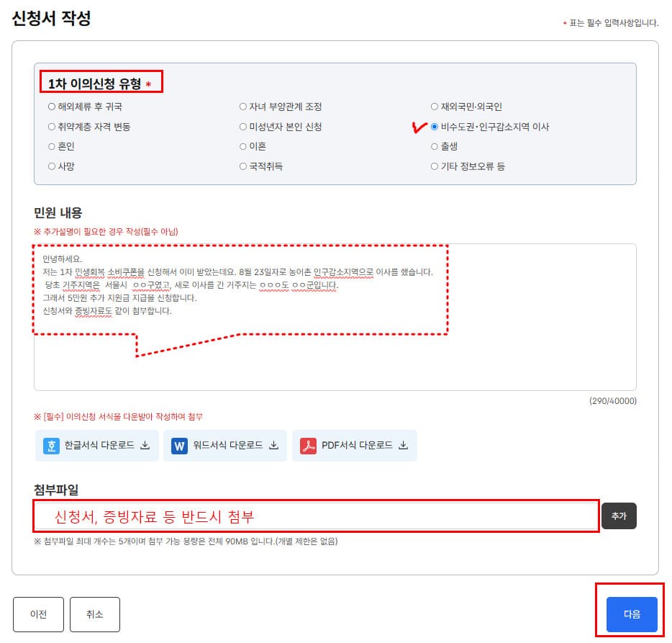Click the 첨부파일 최대 개수 notice

(x=186, y=541)
